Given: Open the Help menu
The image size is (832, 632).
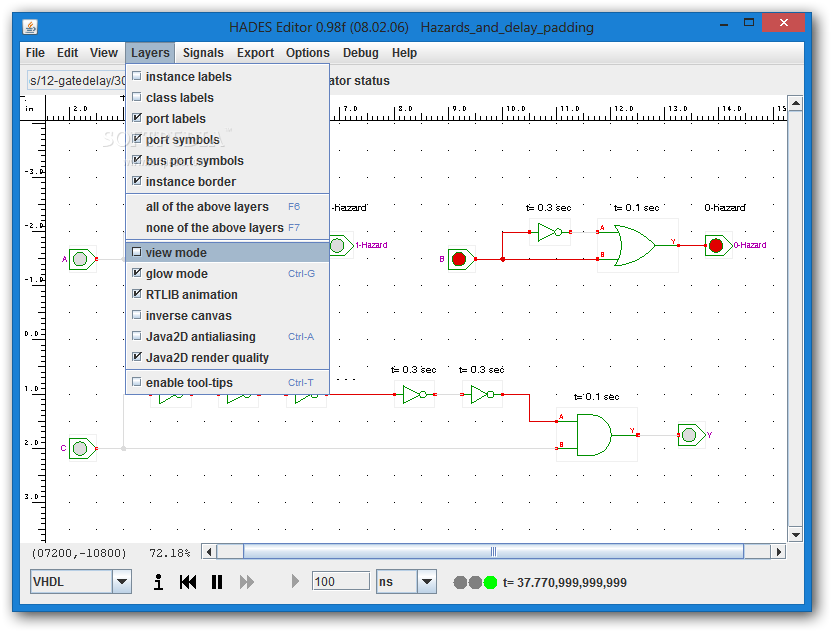Looking at the screenshot, I should pyautogui.click(x=404, y=53).
